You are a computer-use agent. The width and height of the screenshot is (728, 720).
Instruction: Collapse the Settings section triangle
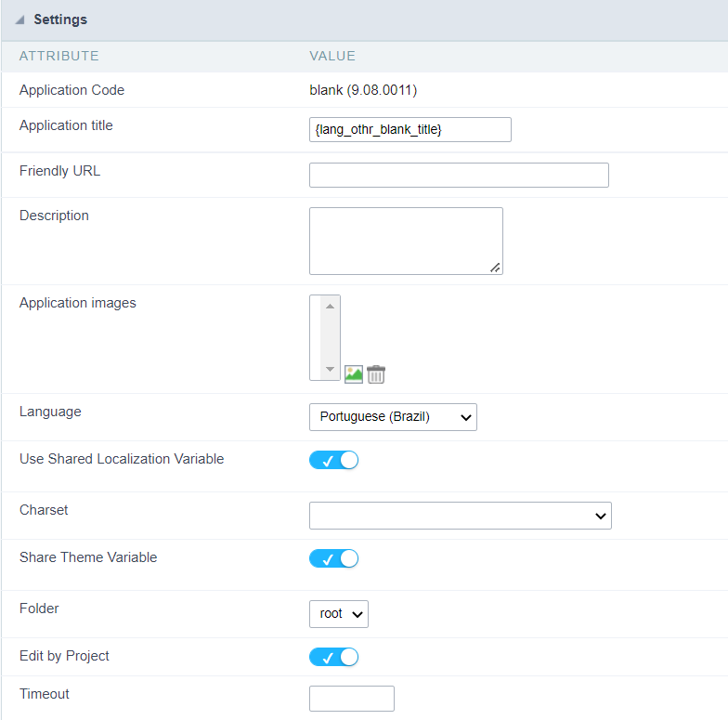(x=20, y=20)
